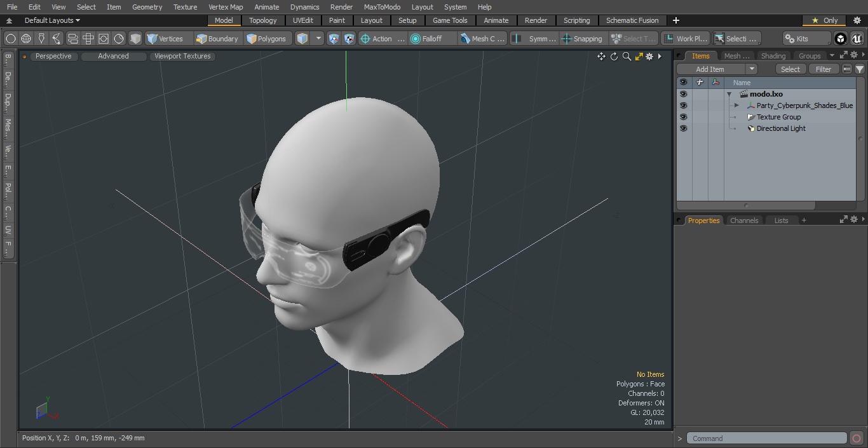Collapse the modo.lxo scene tree
The height and width of the screenshot is (448, 868).
[x=729, y=94]
